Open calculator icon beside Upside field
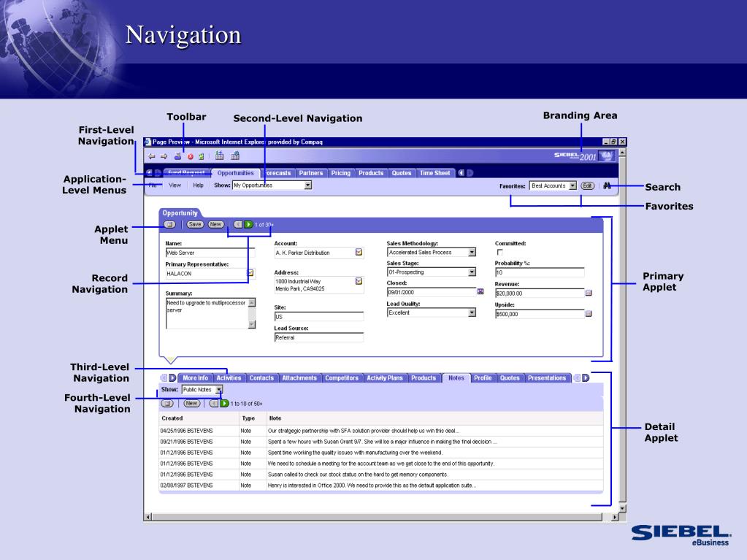This screenshot has width=747, height=560. pyautogui.click(x=589, y=314)
